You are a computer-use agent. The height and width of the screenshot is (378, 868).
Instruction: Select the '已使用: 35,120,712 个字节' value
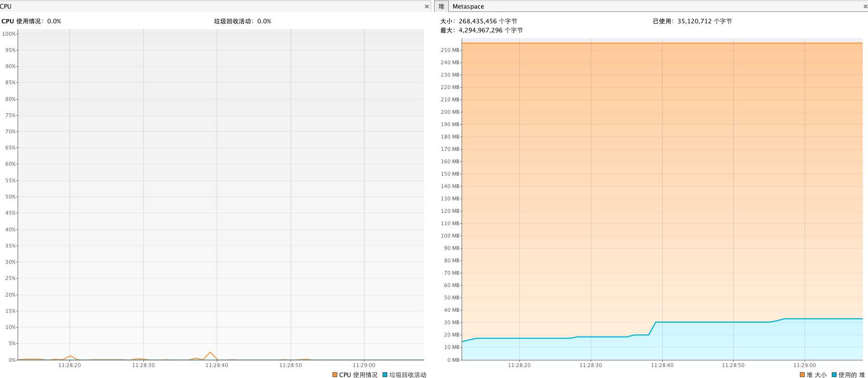tap(692, 21)
